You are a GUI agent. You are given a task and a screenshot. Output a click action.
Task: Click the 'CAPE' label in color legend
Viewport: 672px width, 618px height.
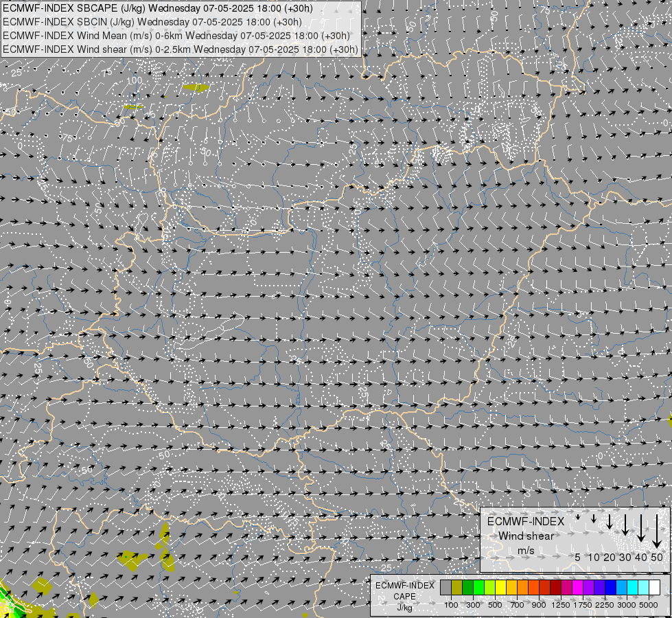tap(404, 597)
